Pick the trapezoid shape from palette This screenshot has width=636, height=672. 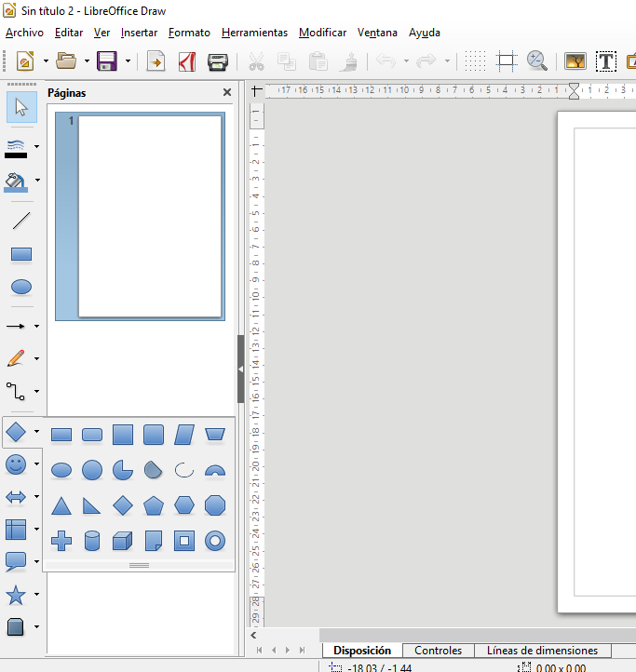click(215, 435)
